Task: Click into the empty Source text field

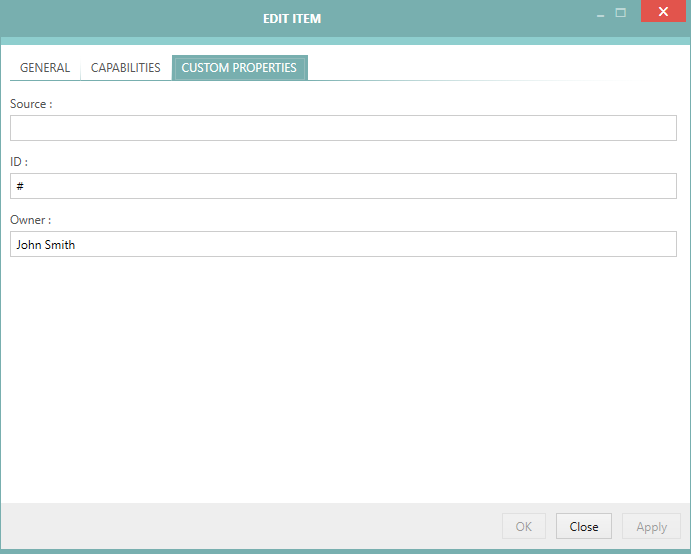Action: coord(343,128)
